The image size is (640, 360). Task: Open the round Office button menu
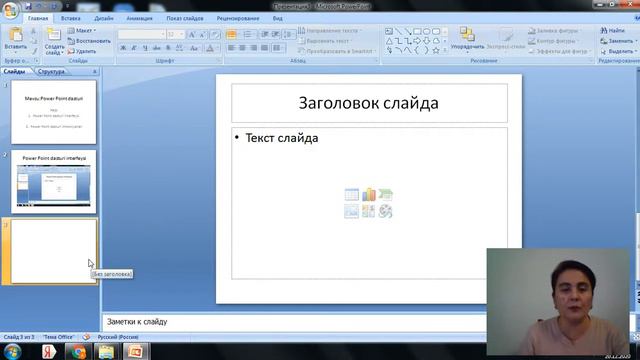pos(10,10)
